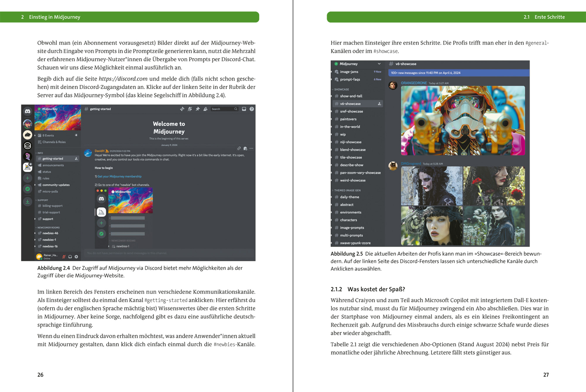The width and height of the screenshot is (586, 392).
Task: Open Discord home icon above the sunglasses avatar
Action: [27, 111]
